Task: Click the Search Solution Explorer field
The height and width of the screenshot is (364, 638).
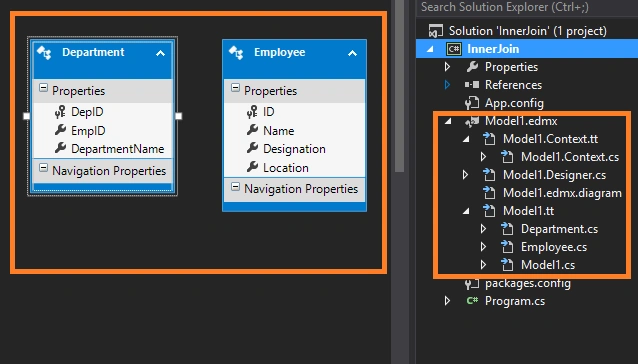Action: click(x=527, y=7)
